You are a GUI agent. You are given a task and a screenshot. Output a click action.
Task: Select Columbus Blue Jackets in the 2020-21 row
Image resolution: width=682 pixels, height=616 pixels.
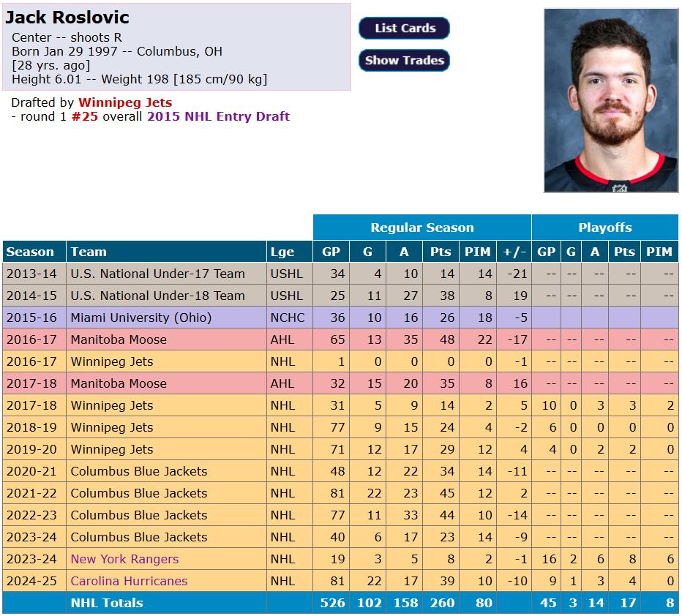166,471
